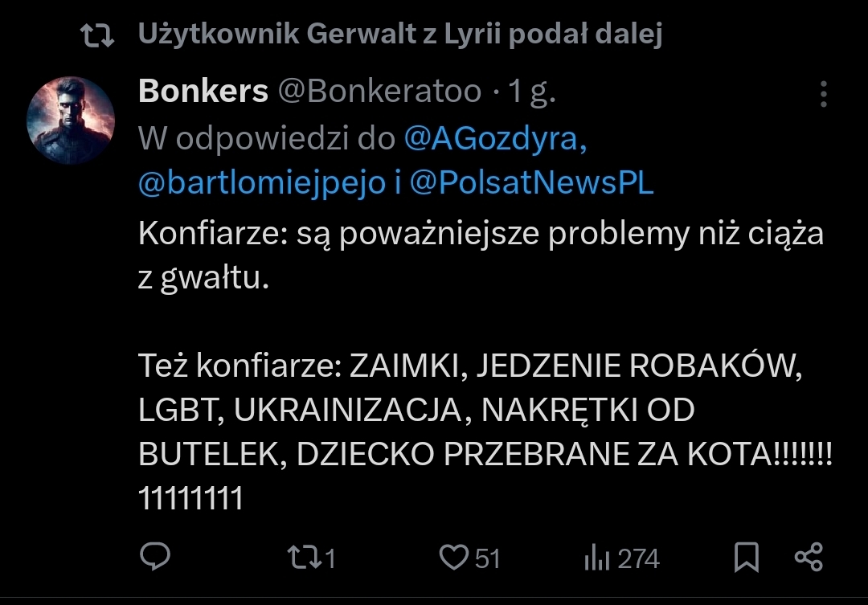Click the "1 g." timestamp
Screen dimensions: 868x605
532,92
